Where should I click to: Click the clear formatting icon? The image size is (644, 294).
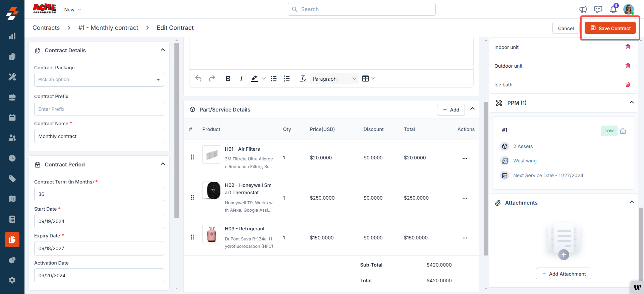(303, 79)
